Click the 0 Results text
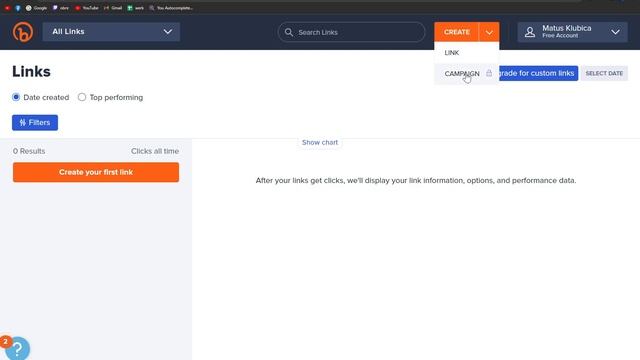Screen dimensions: 640x360 (x=29, y=151)
